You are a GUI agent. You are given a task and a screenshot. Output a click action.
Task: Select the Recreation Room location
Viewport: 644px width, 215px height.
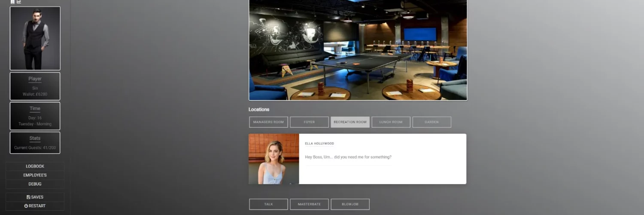(x=350, y=122)
